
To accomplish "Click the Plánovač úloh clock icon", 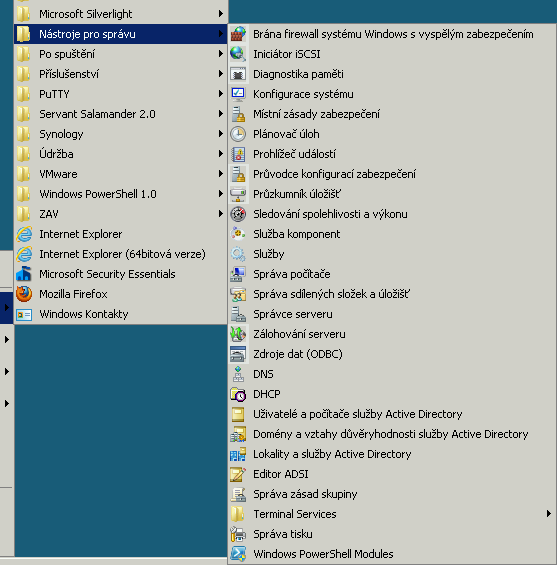I will [238, 134].
